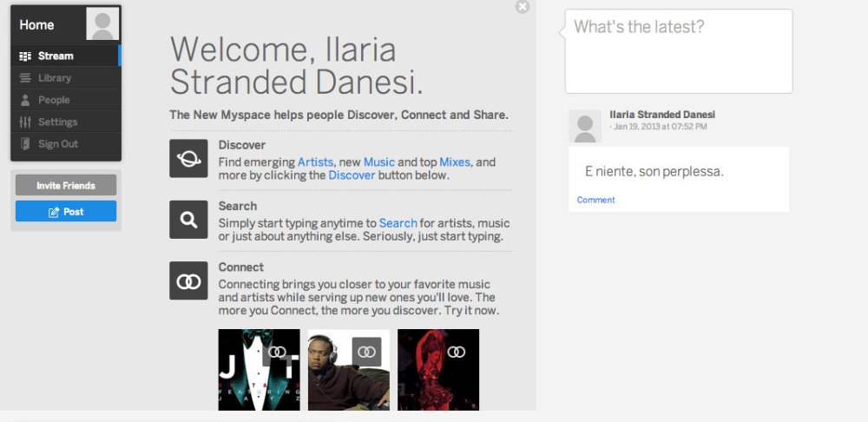Click the Connect rings icon
The height and width of the screenshot is (422, 868).
188,280
